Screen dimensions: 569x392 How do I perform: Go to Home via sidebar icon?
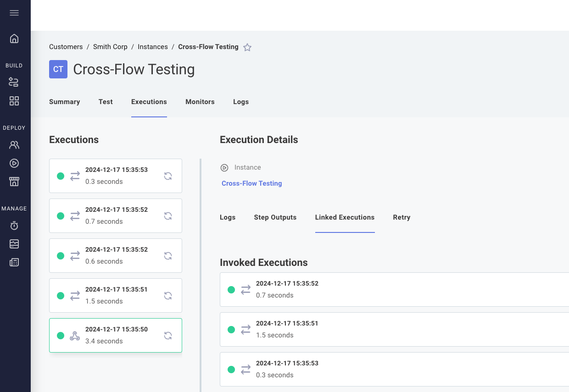[x=14, y=39]
